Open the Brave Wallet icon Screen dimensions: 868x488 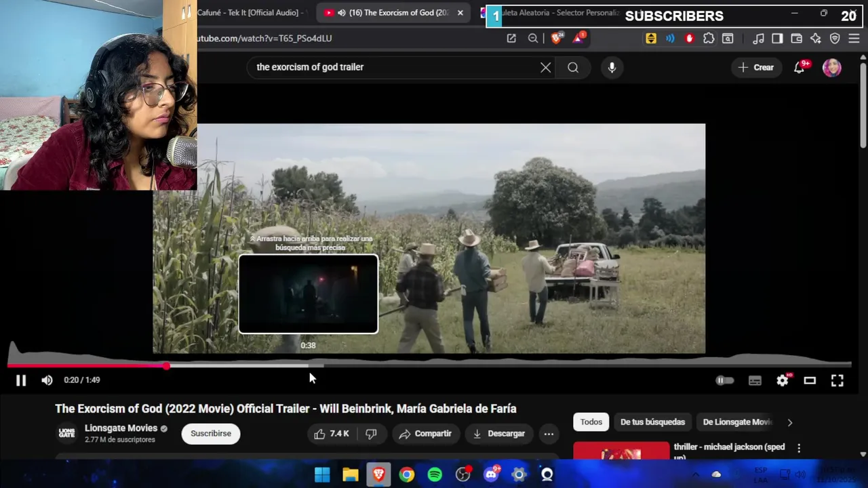[797, 39]
